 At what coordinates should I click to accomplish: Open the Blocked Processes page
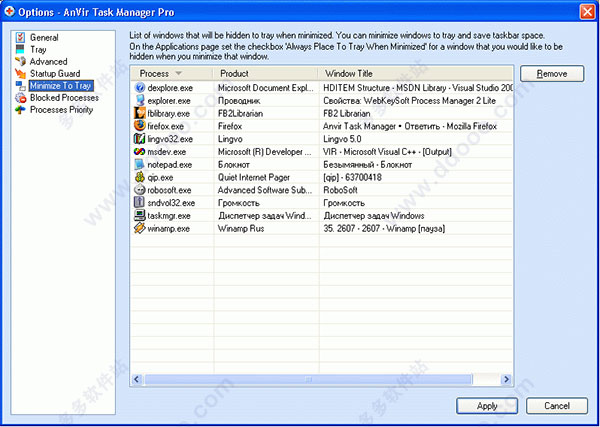click(64, 98)
